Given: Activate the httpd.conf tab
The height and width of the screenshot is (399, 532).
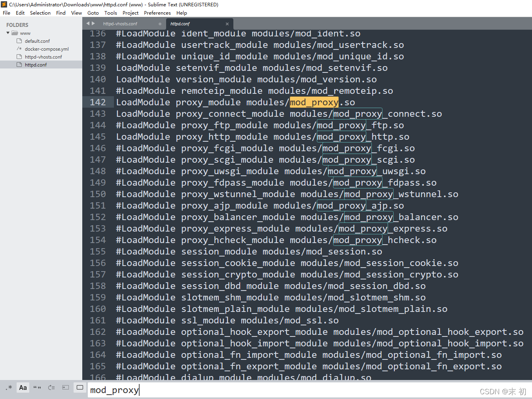Looking at the screenshot, I should pos(180,24).
